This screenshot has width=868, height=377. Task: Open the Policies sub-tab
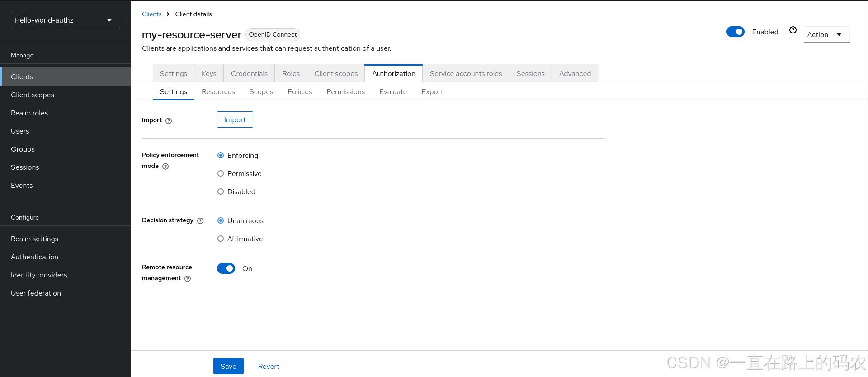click(300, 91)
